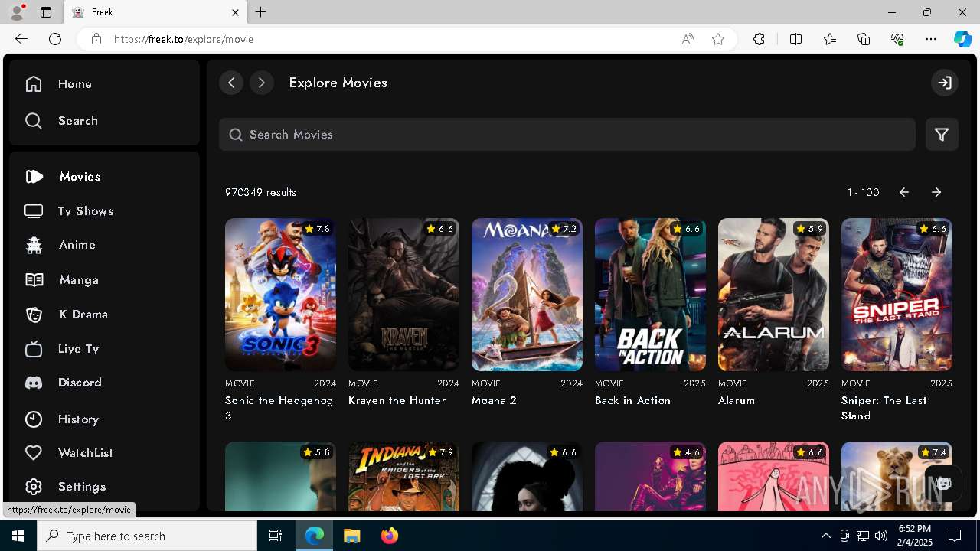This screenshot has height=551, width=980.
Task: Open the tab actions menu
Action: pos(46,12)
